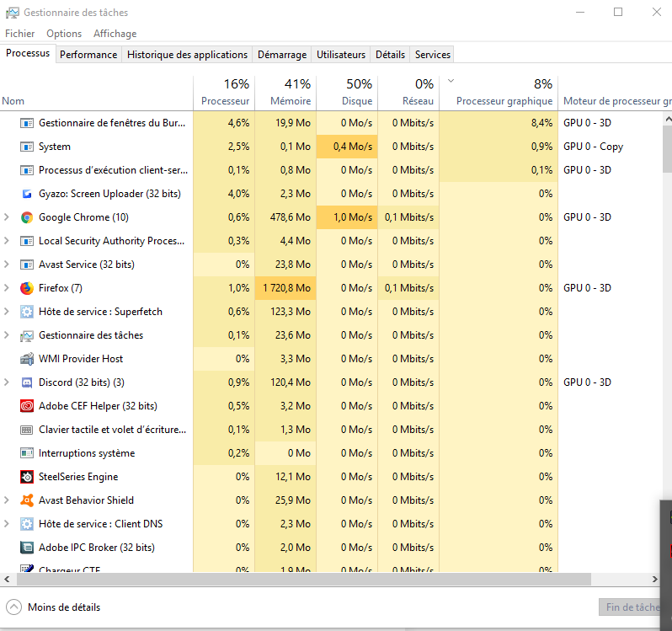Maximize the Task Manager window
The height and width of the screenshot is (631, 672).
tap(618, 12)
